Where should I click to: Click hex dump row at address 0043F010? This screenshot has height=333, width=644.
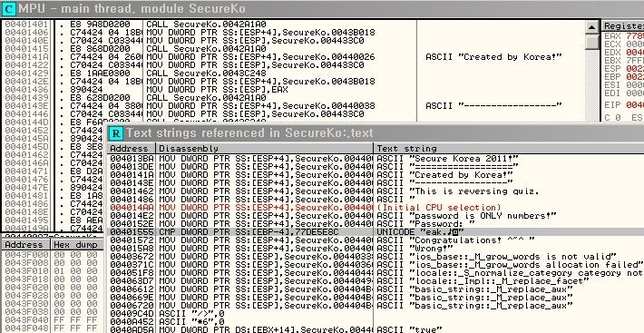53,271
